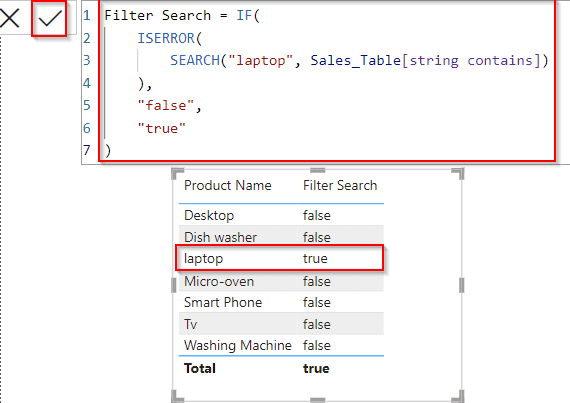Click the 'false' value for Tv

[x=317, y=324]
